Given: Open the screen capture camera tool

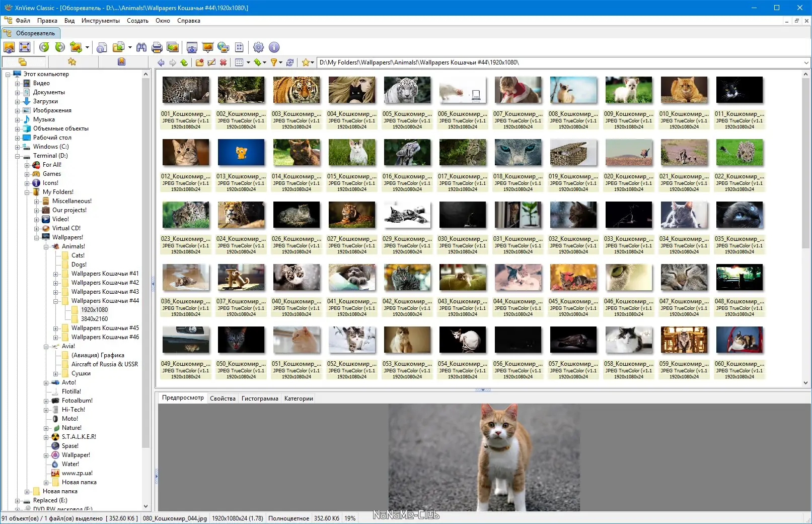Looking at the screenshot, I should click(192, 47).
